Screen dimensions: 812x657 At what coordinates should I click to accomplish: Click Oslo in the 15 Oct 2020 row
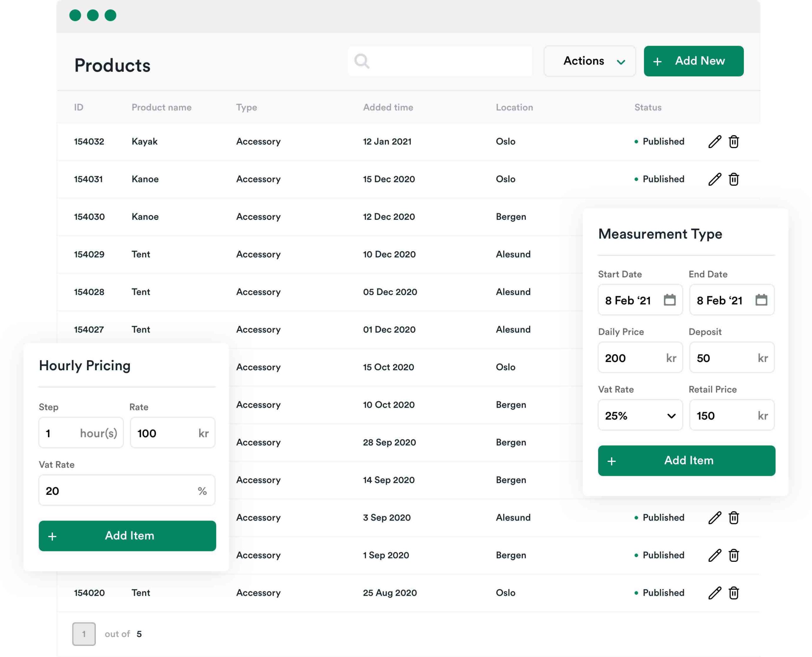tap(506, 367)
